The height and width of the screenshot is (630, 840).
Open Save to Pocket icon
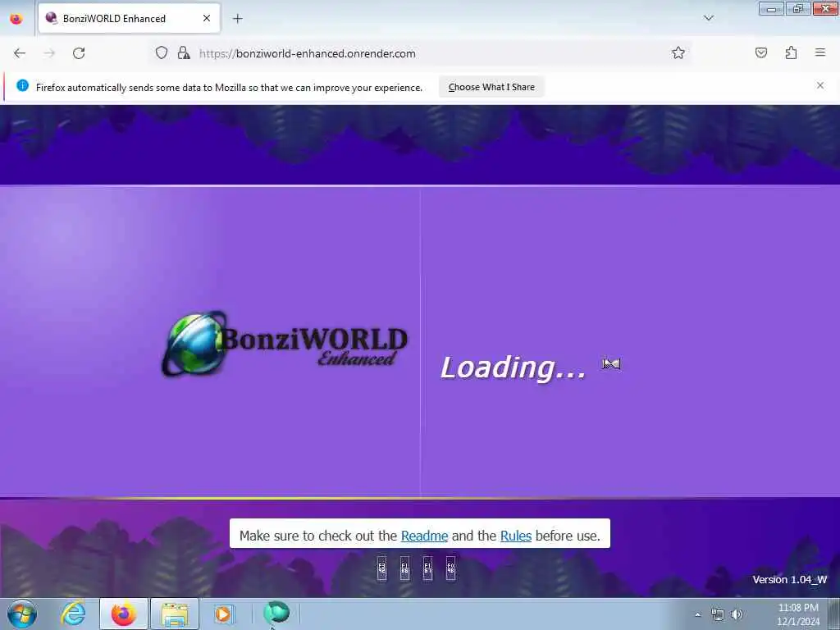pyautogui.click(x=760, y=52)
